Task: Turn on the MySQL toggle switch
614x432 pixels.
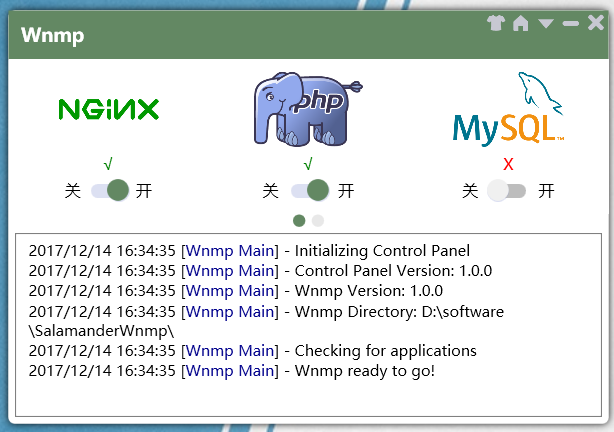Action: (506, 191)
